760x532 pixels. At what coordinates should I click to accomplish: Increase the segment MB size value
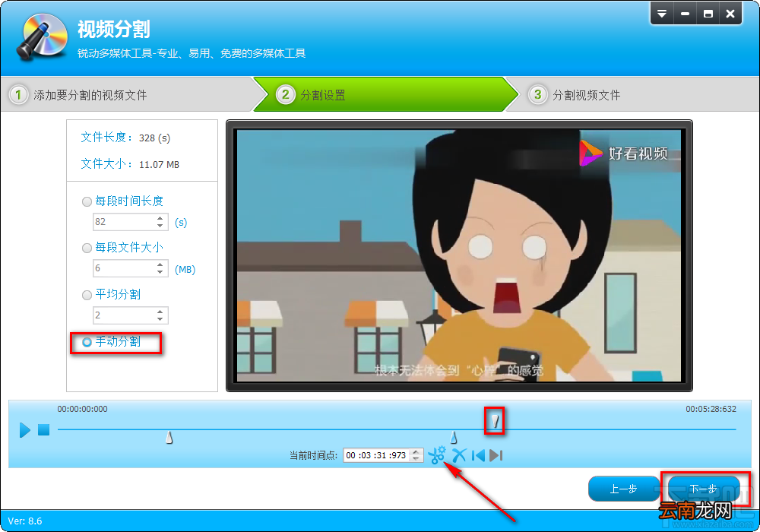(160, 265)
